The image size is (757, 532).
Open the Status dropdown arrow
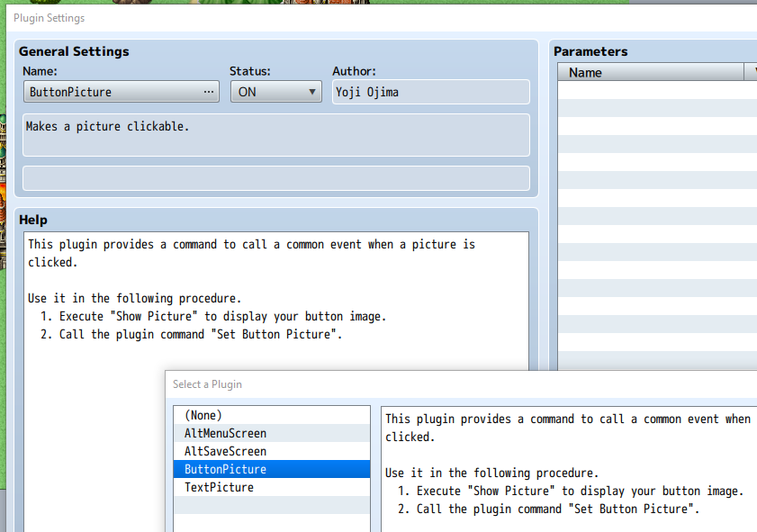312,92
